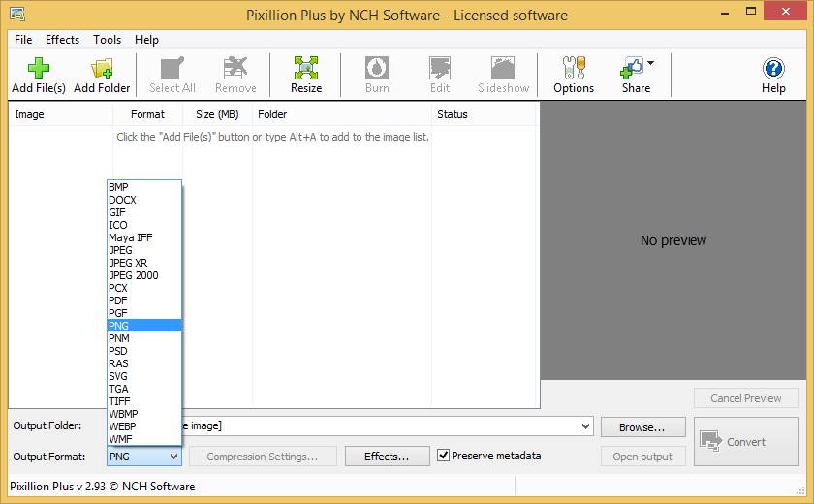
Task: Choose TIFF in the format list
Action: coord(119,401)
